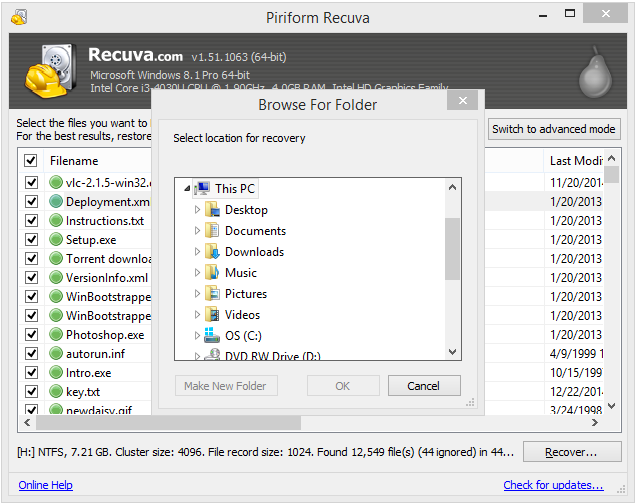Click the Recuva hard hat logo in the header
The width and height of the screenshot is (641, 503).
coord(51,71)
